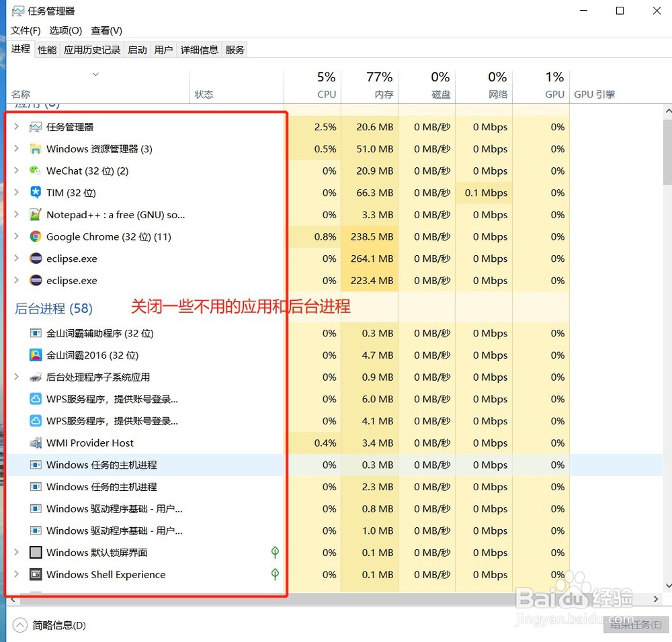Expand Windows 资源管理器 (3) group

tap(16, 148)
